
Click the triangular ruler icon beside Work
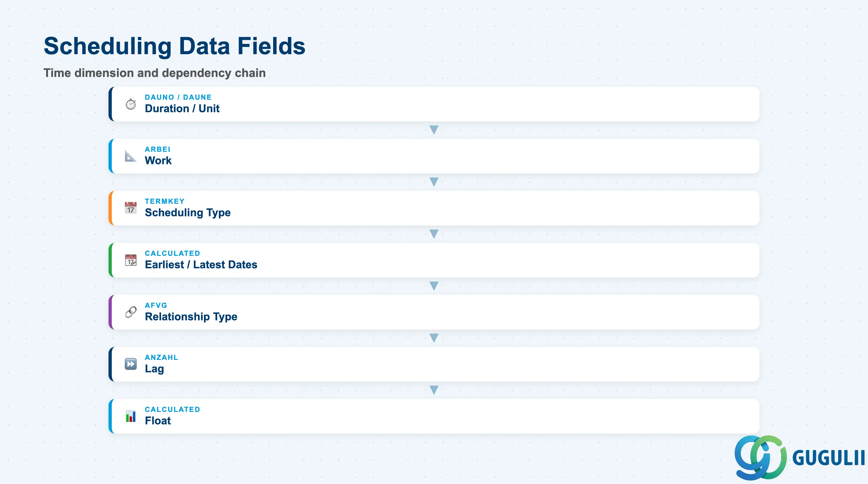(x=131, y=156)
